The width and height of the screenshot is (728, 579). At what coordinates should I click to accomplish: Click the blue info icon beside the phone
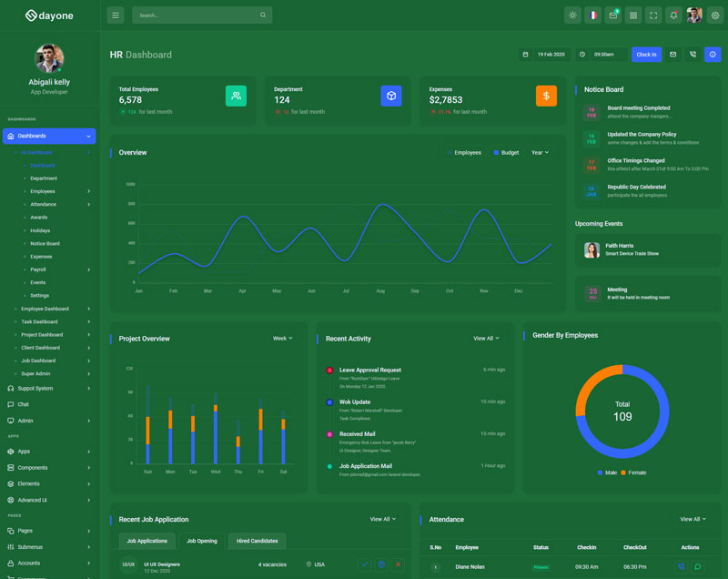713,55
